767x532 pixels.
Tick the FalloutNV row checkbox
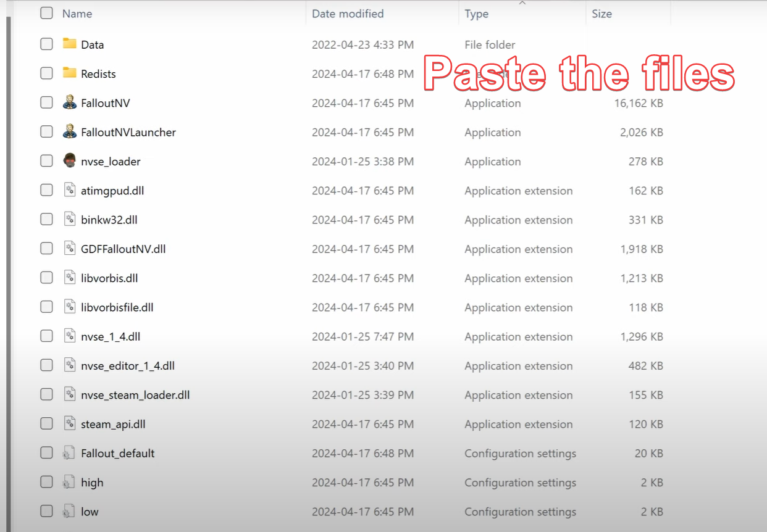tap(46, 102)
